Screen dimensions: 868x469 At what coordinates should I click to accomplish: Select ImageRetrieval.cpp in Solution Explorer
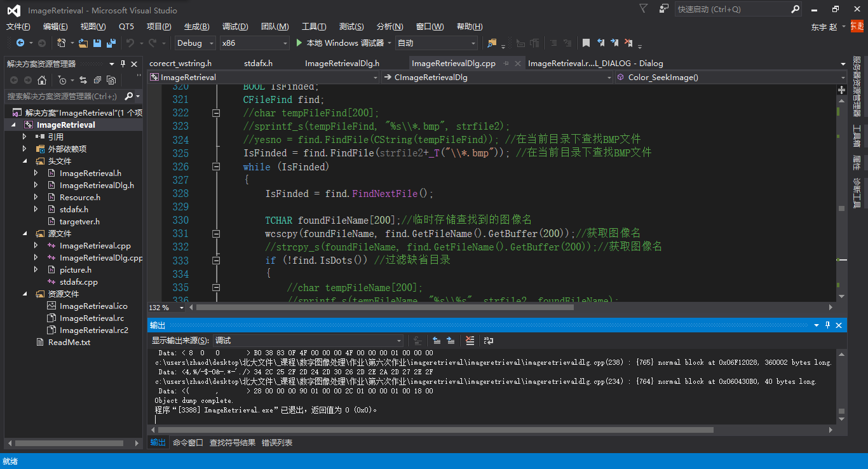coord(95,245)
